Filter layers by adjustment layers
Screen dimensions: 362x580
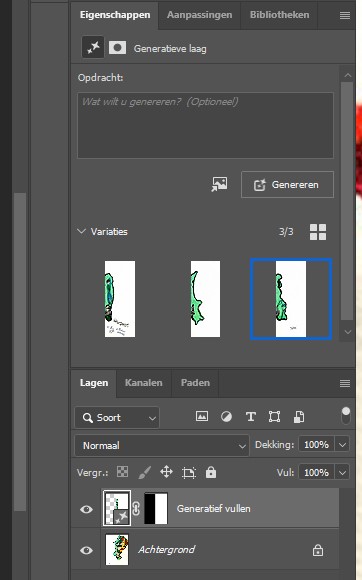226,417
